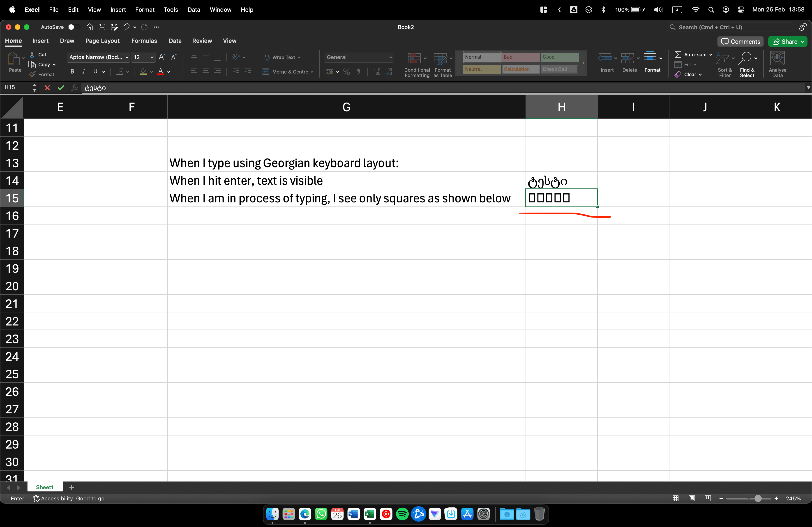
Task: Click the Cut scissors icon
Action: [32, 55]
